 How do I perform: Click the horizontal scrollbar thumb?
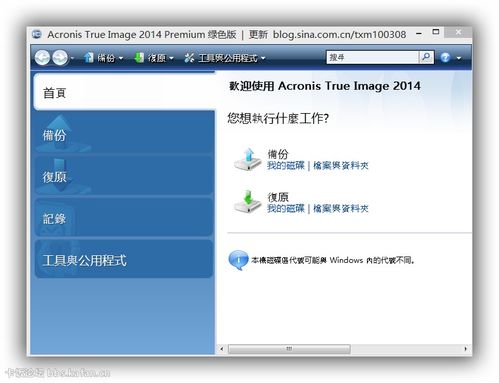point(289,349)
